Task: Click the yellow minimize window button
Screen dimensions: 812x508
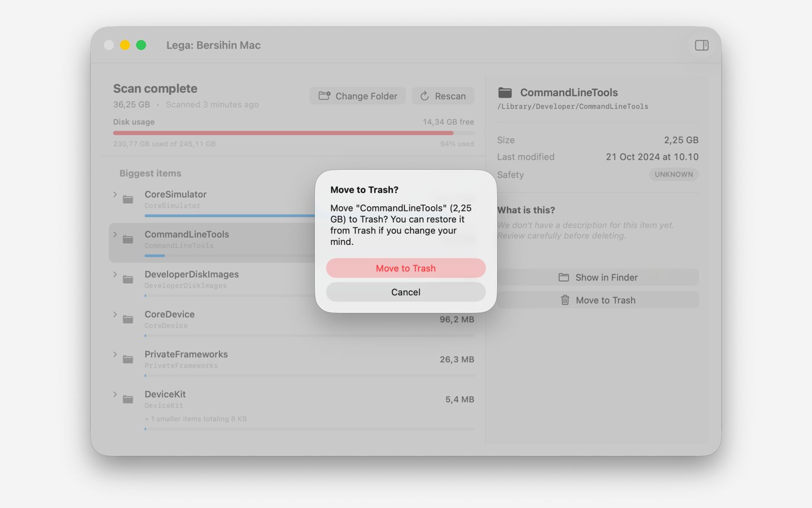Action: pos(125,45)
